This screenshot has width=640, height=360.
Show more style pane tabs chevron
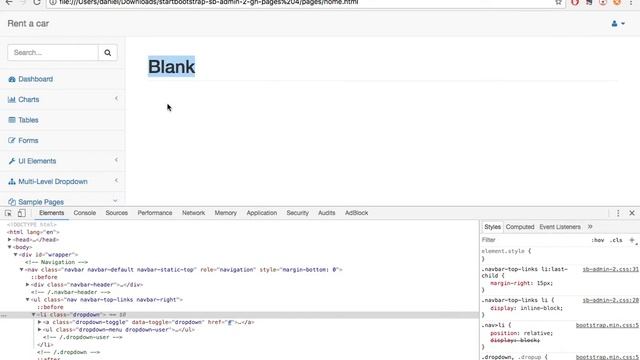point(590,227)
